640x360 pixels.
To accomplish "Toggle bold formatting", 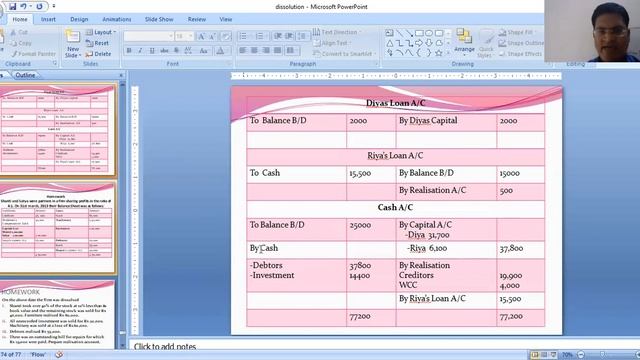I will pyautogui.click(x=129, y=51).
